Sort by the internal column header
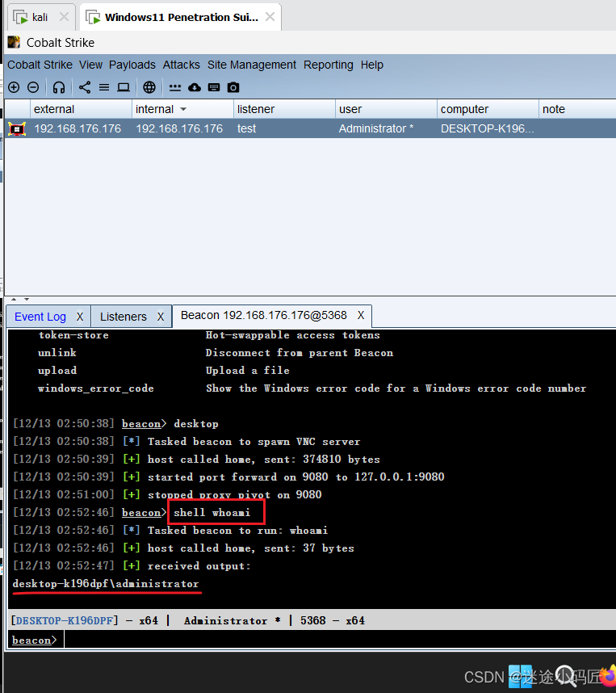The width and height of the screenshot is (616, 693). coord(182,109)
